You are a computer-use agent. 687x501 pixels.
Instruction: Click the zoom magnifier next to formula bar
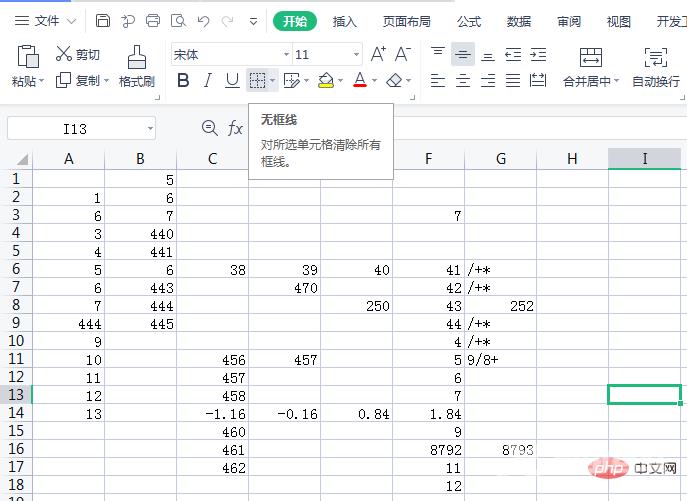(209, 128)
